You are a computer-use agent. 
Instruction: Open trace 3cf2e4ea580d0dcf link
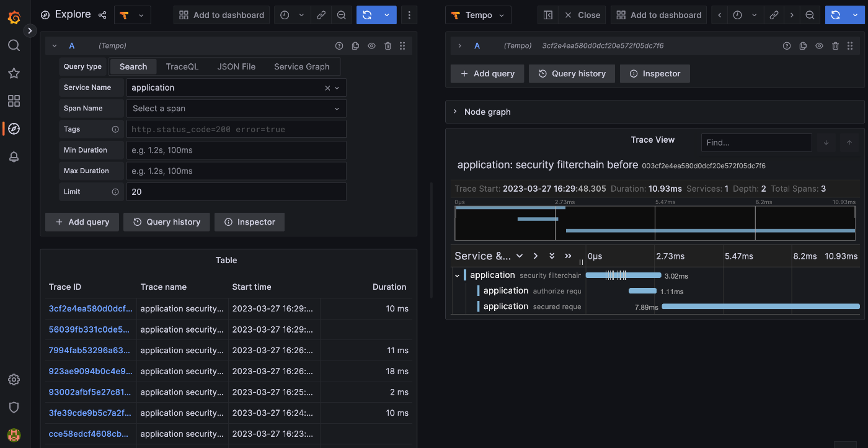[91, 308]
